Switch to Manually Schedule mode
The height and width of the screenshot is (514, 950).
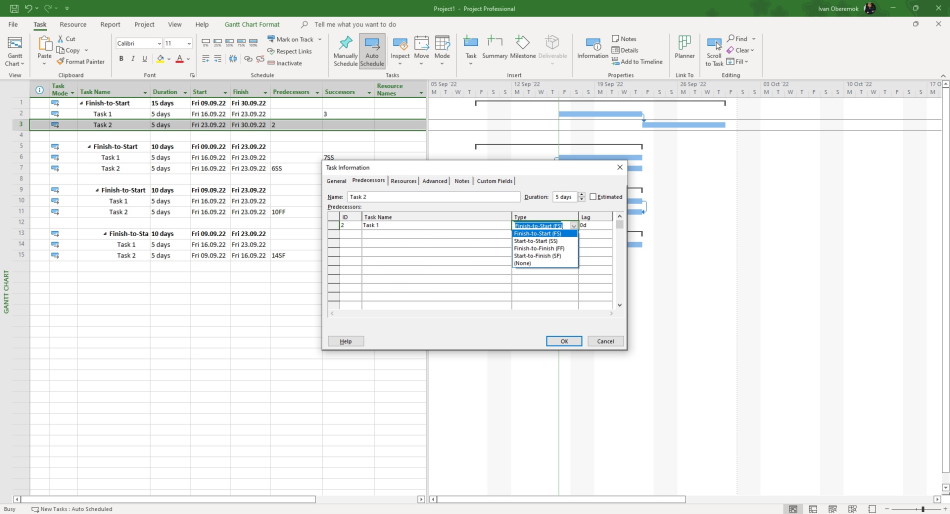tap(345, 51)
